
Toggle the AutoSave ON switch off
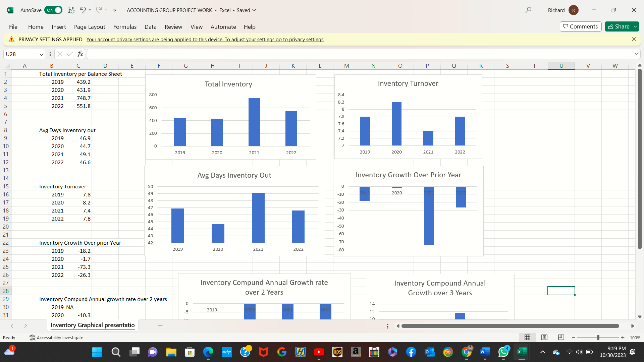[x=53, y=10]
